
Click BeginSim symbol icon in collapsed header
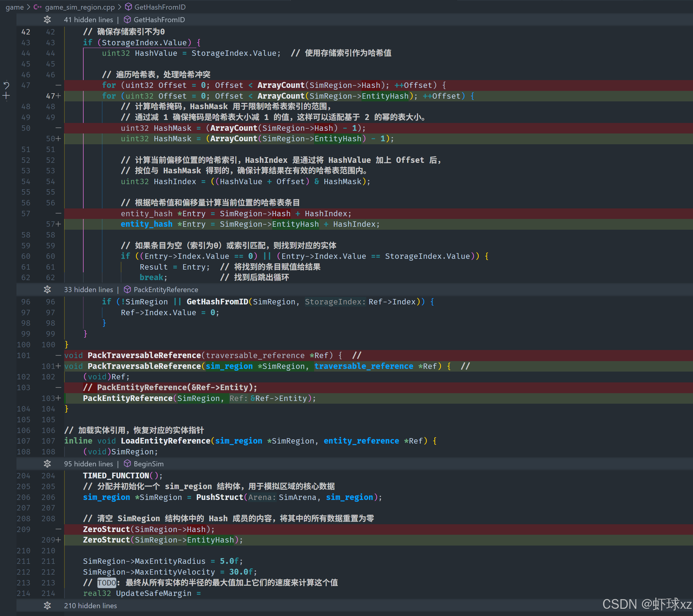[x=127, y=464]
